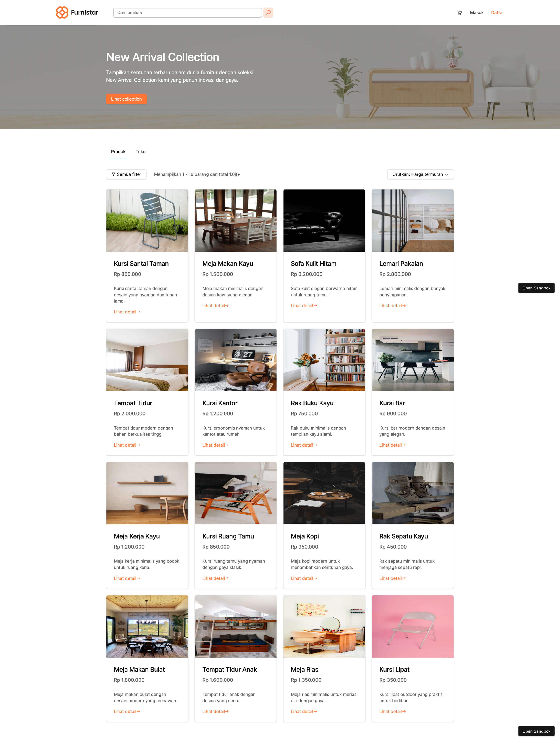Click Lihat detail for Meja Makan Kayu
Image resolution: width=560 pixels, height=742 pixels.
216,306
